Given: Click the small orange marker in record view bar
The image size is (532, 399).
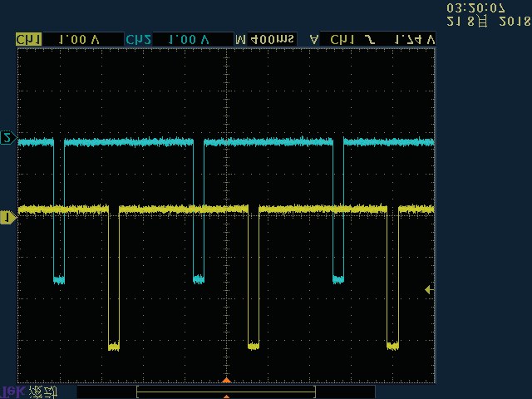Looking at the screenshot, I should click(225, 397).
